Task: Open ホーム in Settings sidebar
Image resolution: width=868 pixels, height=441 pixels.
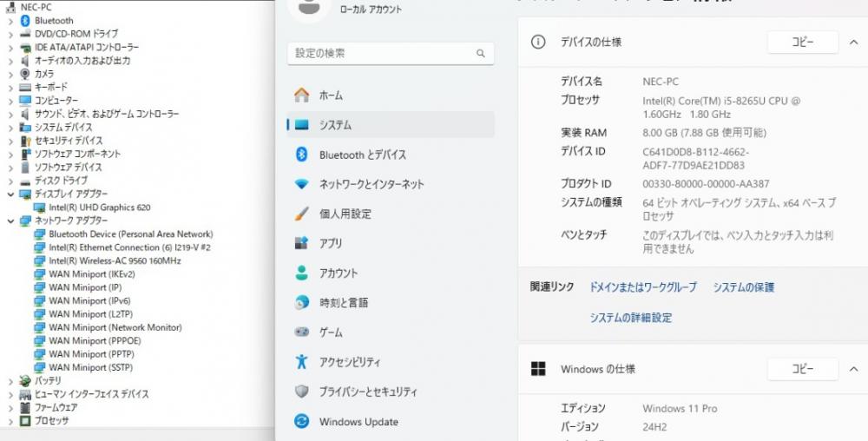Action: click(391, 95)
